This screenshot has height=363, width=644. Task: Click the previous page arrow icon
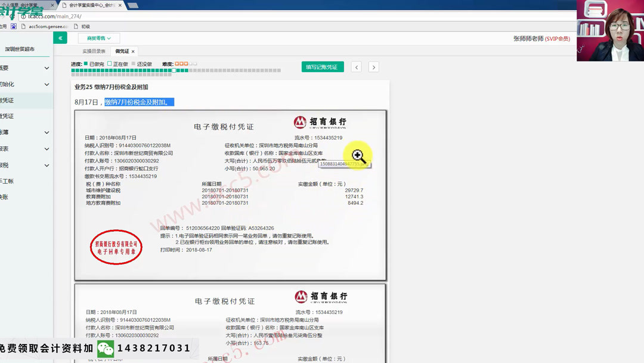[357, 67]
